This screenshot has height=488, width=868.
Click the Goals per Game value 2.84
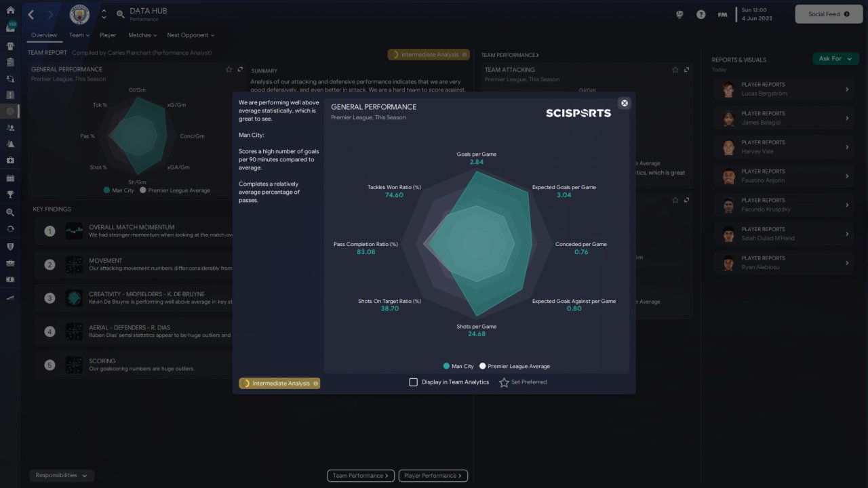coord(477,162)
